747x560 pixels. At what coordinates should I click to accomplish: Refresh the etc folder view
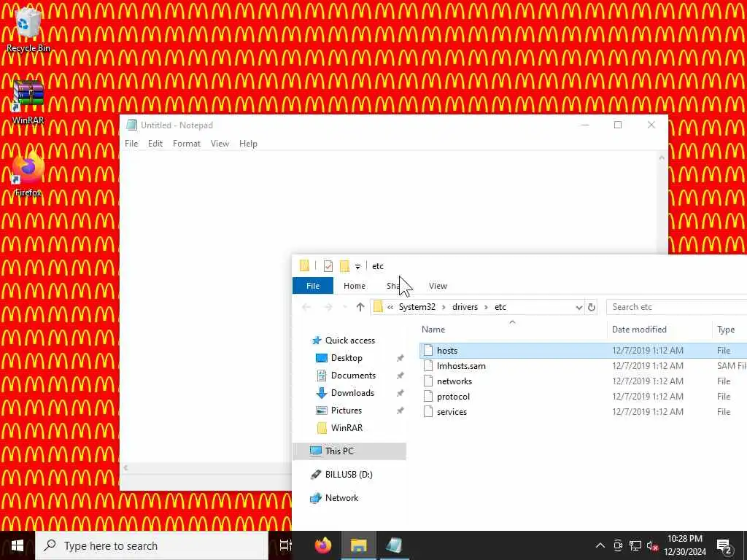(591, 307)
